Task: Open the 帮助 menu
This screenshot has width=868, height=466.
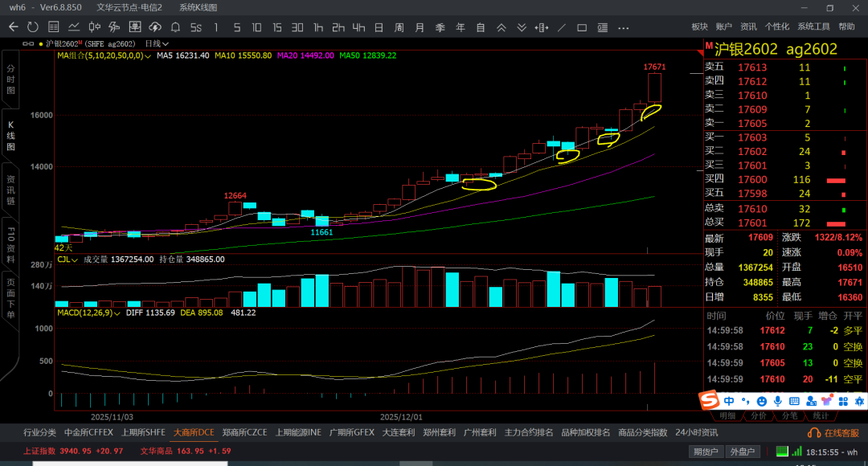Action: pos(846,27)
